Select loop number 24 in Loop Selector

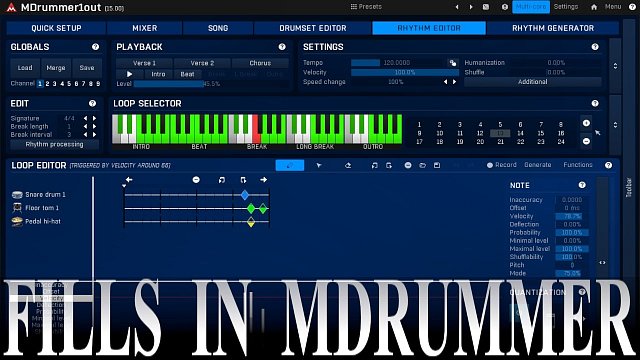561,142
